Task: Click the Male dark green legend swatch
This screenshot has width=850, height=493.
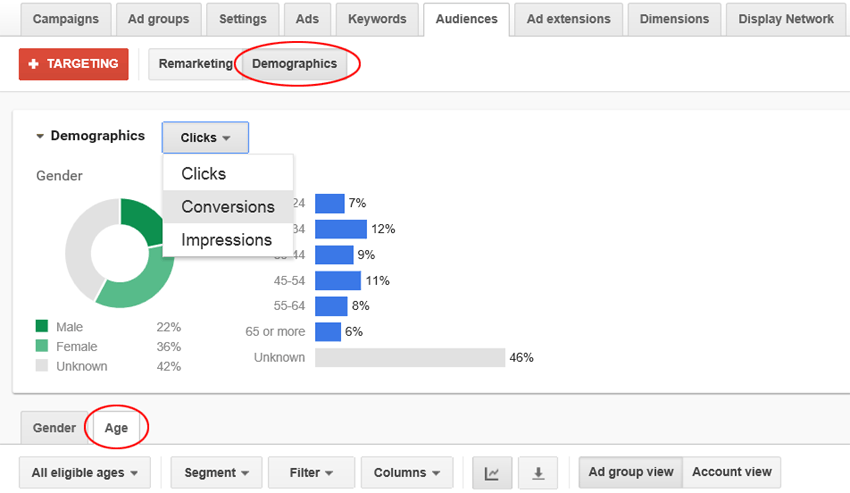Action: [42, 326]
